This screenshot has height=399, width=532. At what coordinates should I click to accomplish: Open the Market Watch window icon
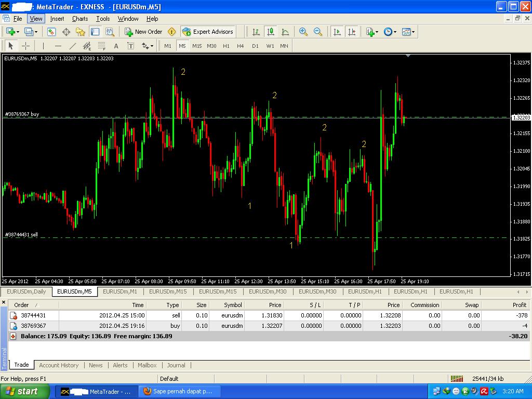tap(51, 32)
